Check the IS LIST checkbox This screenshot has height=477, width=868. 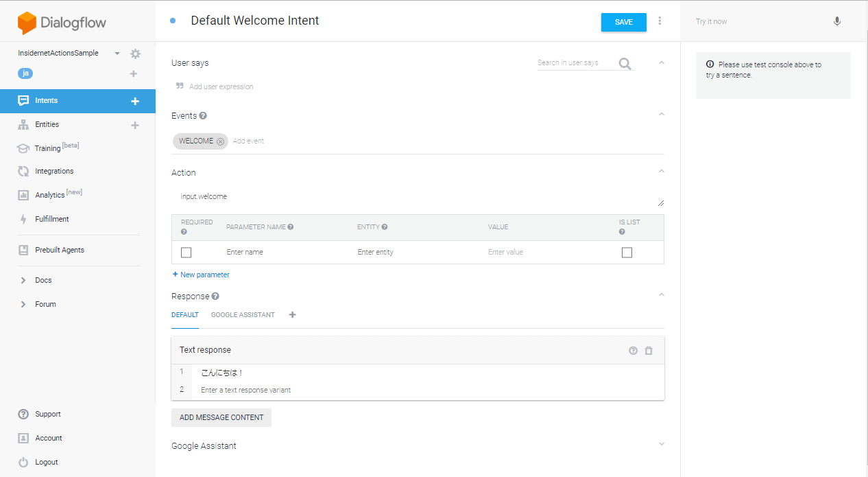coord(627,253)
